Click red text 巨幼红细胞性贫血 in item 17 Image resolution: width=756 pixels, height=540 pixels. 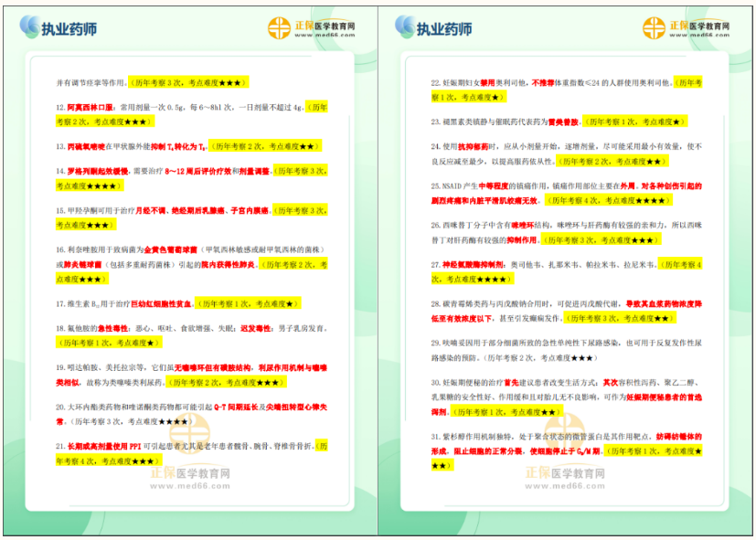pyautogui.click(x=160, y=302)
